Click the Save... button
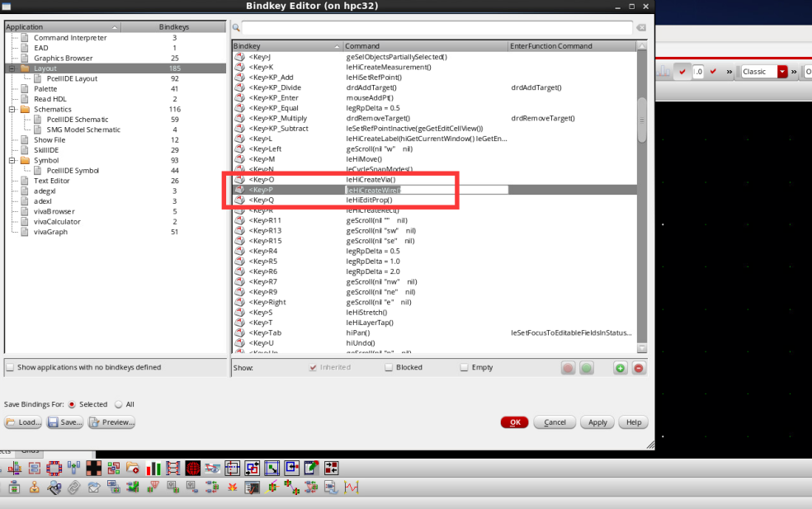 [64, 422]
